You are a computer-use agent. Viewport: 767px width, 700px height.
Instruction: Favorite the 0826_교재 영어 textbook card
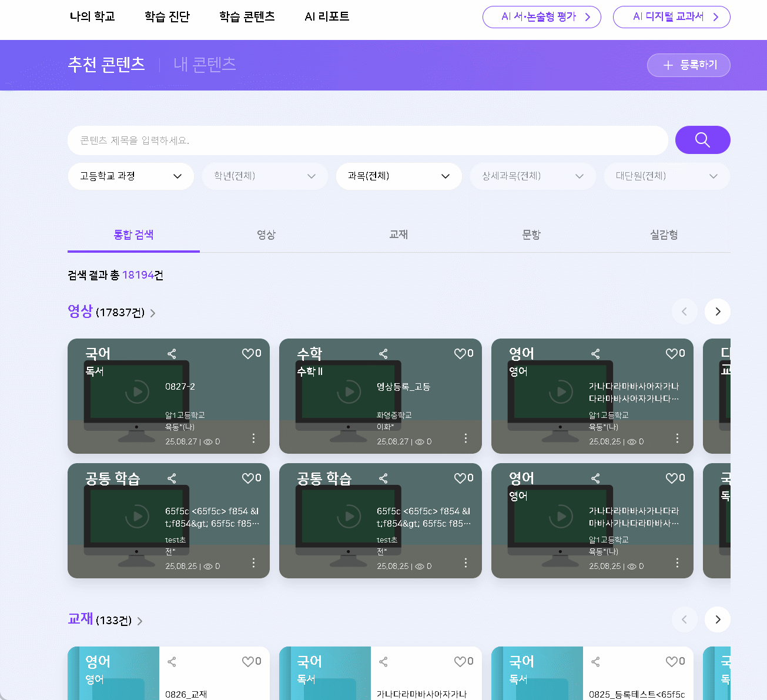248,662
